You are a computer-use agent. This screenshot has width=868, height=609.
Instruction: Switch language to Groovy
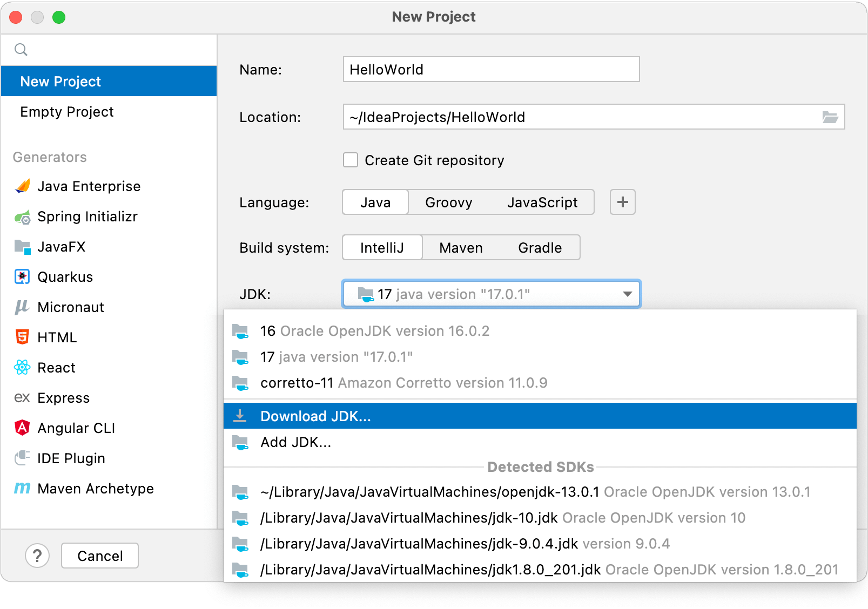tap(448, 202)
